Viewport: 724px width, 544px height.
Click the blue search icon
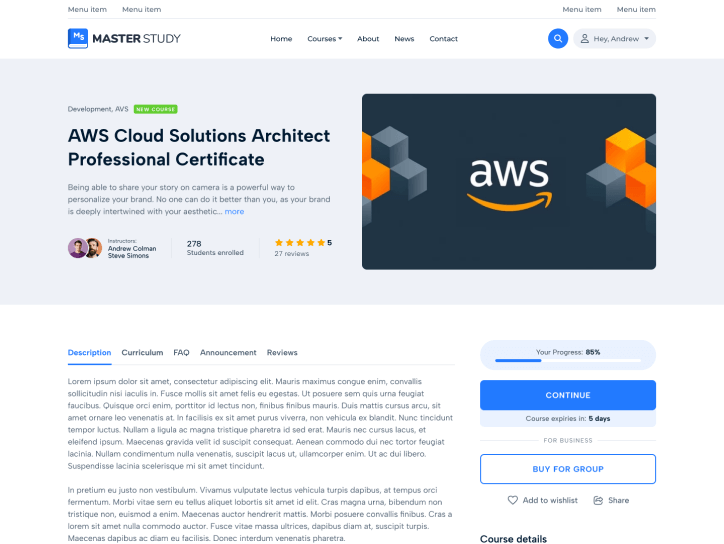click(558, 39)
